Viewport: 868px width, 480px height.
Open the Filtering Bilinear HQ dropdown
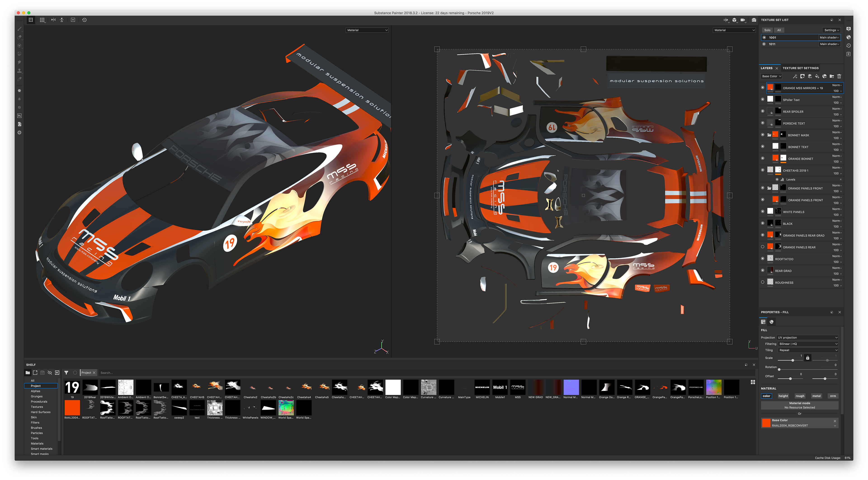(x=808, y=344)
